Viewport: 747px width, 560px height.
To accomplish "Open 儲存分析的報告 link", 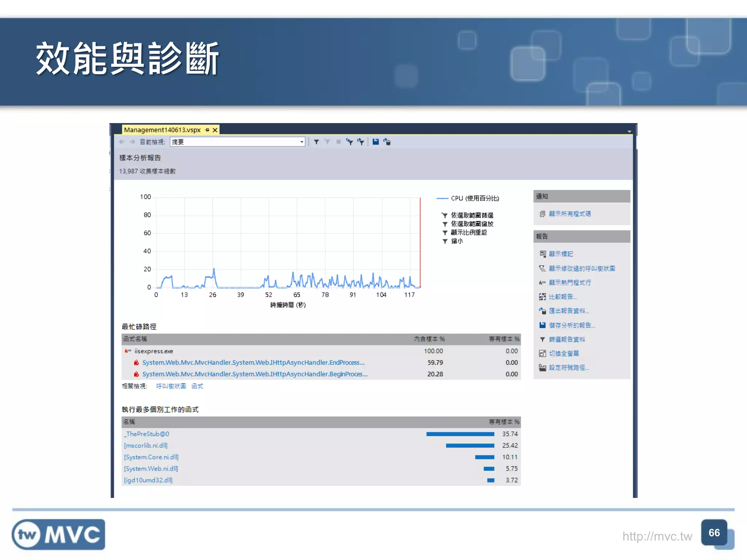I will click(572, 325).
